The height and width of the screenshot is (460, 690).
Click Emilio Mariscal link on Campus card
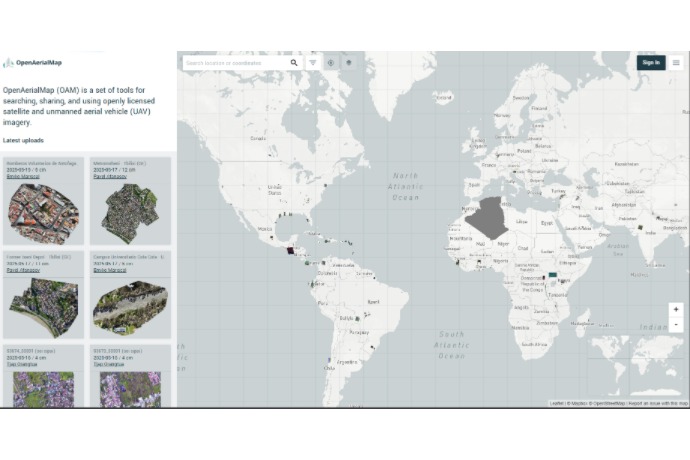click(x=110, y=270)
